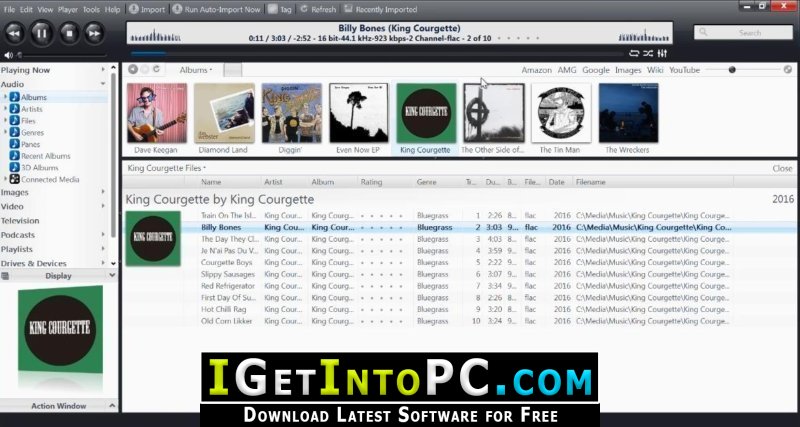Mute the volume speaker icon
This screenshot has height=427, width=800.
click(8, 55)
